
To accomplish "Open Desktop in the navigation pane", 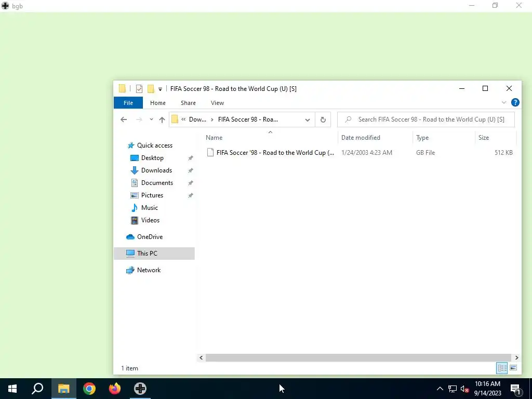I will (152, 158).
